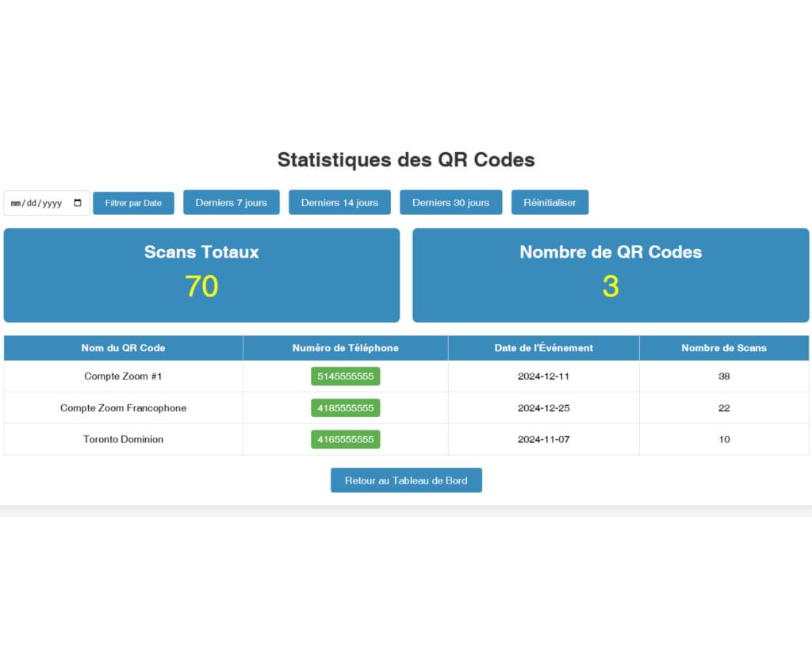Select the Derniers 14 jours filter
The image size is (812, 669).
(x=339, y=202)
